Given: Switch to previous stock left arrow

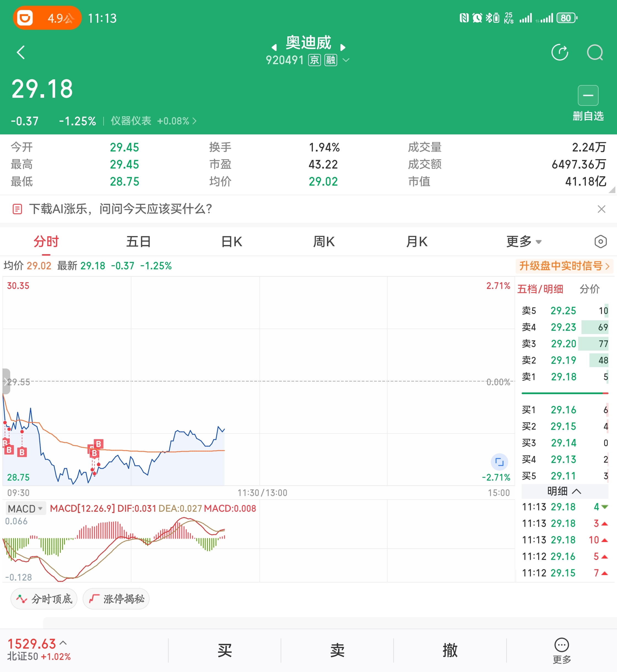Looking at the screenshot, I should click(274, 47).
